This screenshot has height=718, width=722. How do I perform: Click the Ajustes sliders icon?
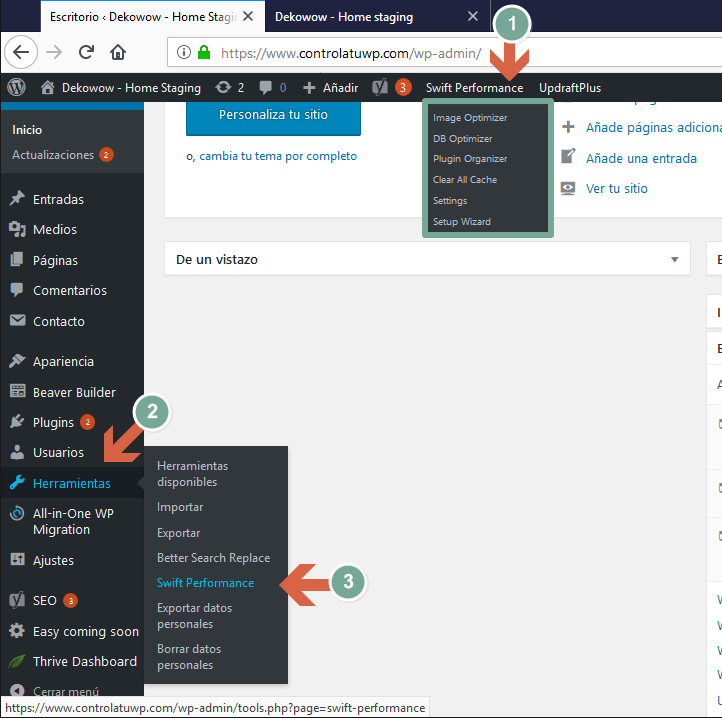(x=17, y=559)
